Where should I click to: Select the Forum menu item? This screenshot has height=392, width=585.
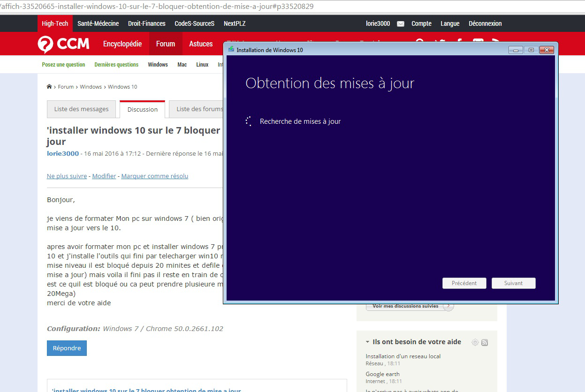tap(166, 44)
